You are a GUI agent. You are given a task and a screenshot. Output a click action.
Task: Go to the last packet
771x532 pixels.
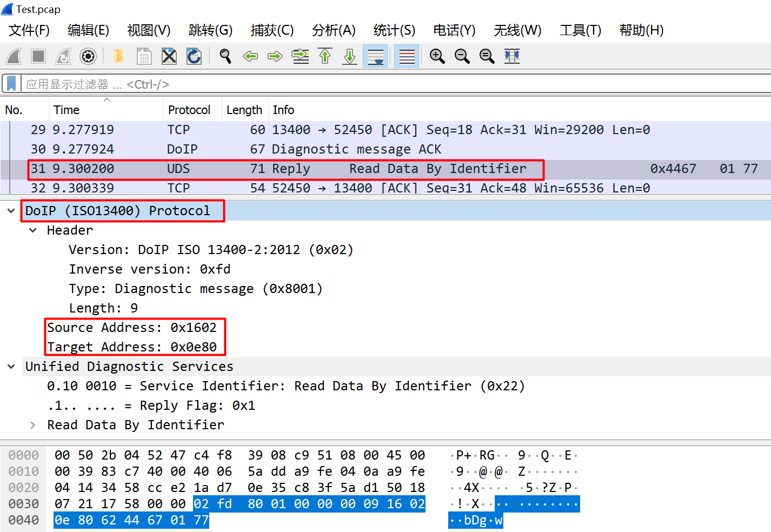point(349,56)
